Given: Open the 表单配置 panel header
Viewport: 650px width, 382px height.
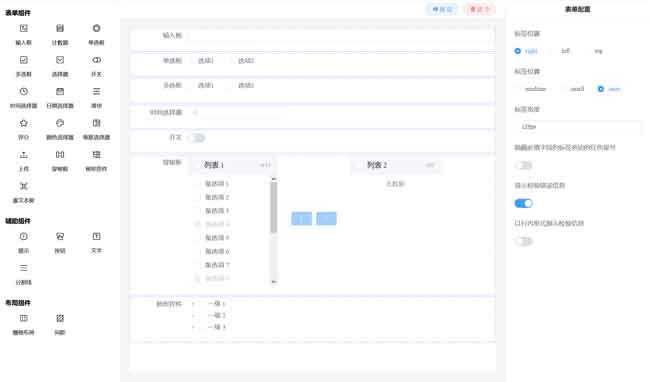Looking at the screenshot, I should [x=577, y=9].
